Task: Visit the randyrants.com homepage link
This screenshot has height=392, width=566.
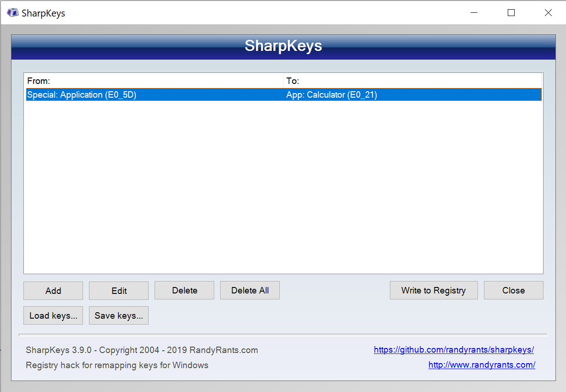Action: point(482,365)
